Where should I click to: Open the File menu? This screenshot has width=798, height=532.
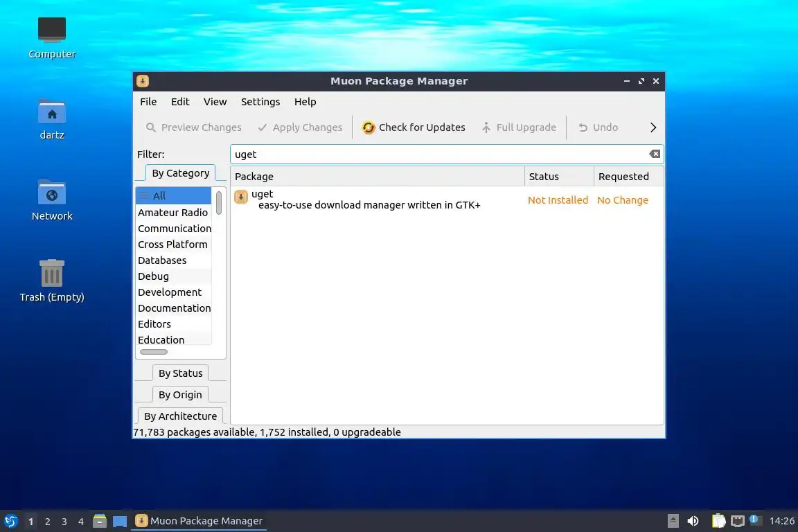point(149,102)
